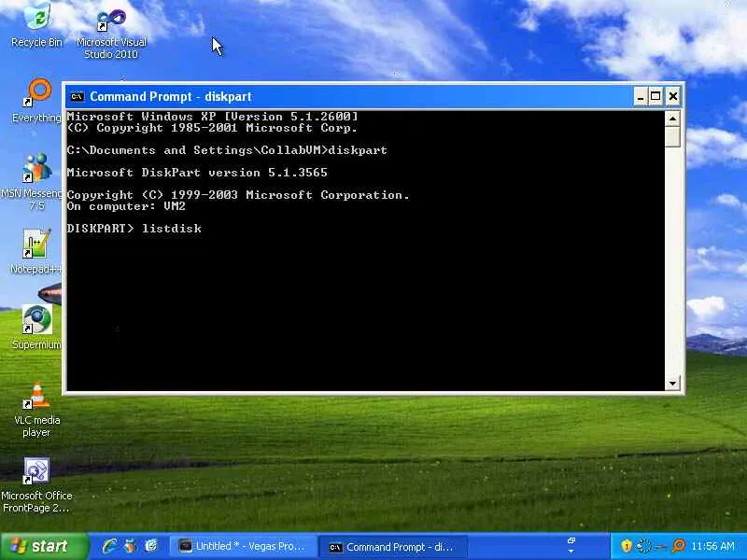Click the MSN Messenger Quick Launch icon

130,546
